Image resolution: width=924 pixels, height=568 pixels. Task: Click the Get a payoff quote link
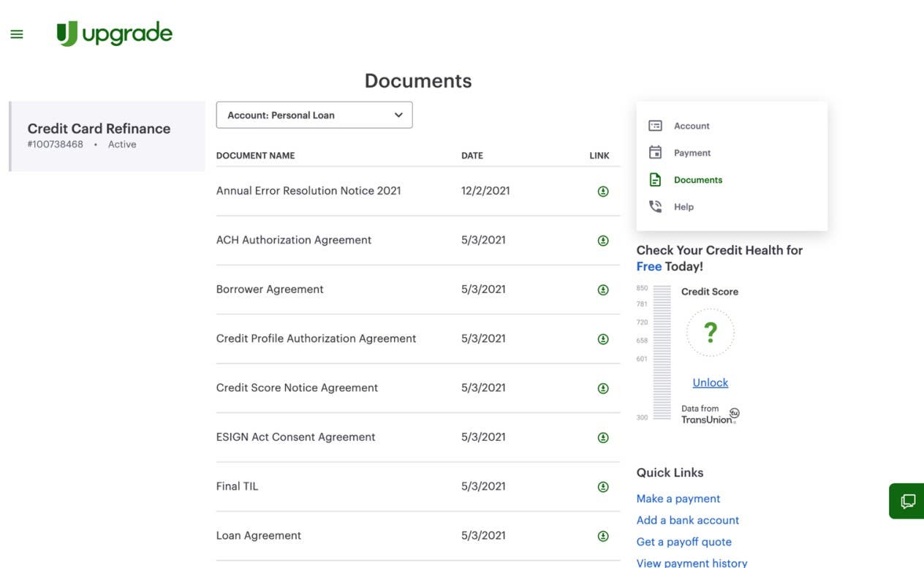[683, 542]
